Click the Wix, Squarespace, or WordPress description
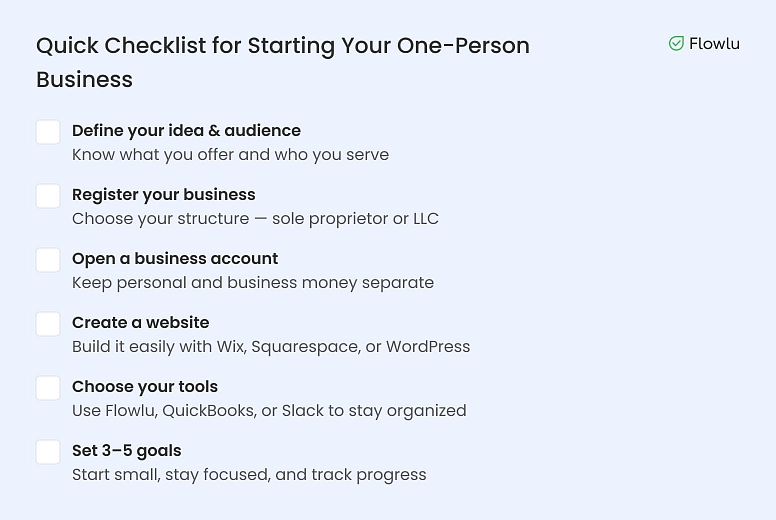 click(x=271, y=347)
